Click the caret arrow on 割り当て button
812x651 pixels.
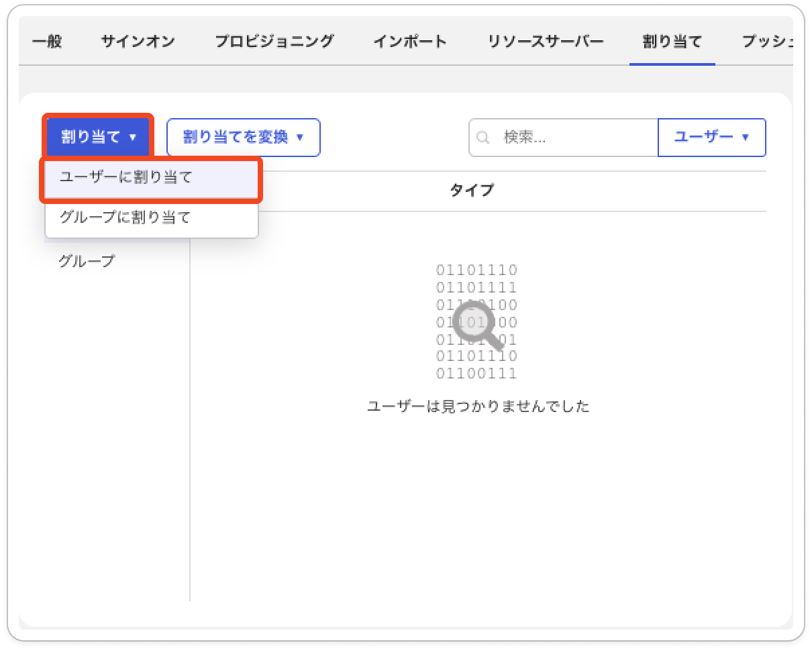tap(132, 138)
